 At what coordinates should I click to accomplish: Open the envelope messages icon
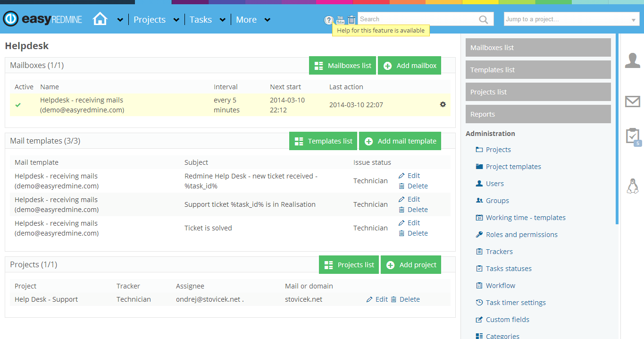tap(632, 102)
